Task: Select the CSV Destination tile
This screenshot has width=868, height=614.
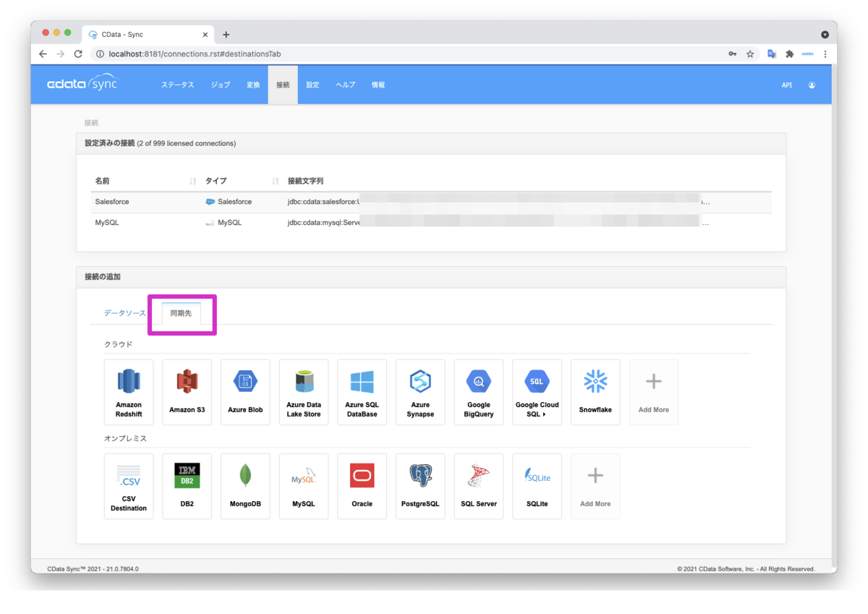Action: click(129, 486)
